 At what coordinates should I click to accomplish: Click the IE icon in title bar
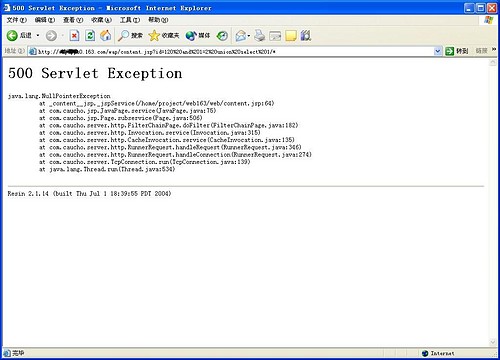(x=6, y=8)
